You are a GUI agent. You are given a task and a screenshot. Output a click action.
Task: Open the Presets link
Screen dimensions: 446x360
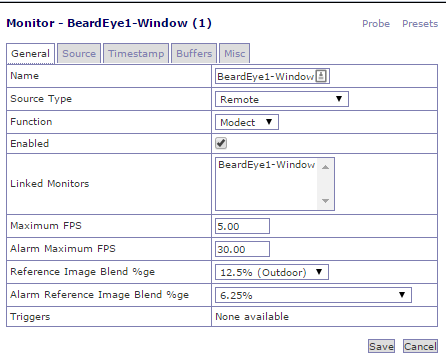click(x=420, y=24)
